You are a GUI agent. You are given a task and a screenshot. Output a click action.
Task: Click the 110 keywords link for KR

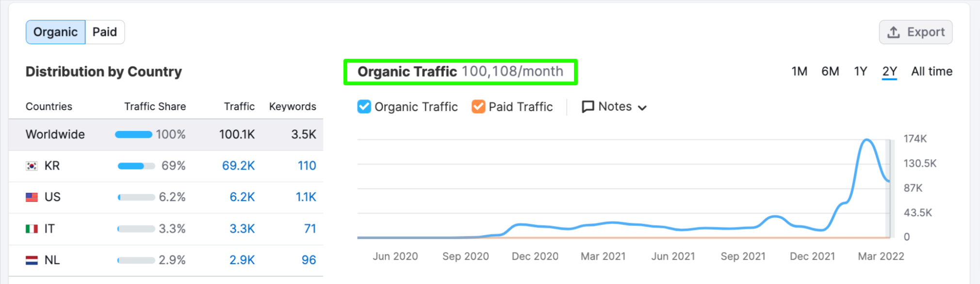click(x=307, y=165)
